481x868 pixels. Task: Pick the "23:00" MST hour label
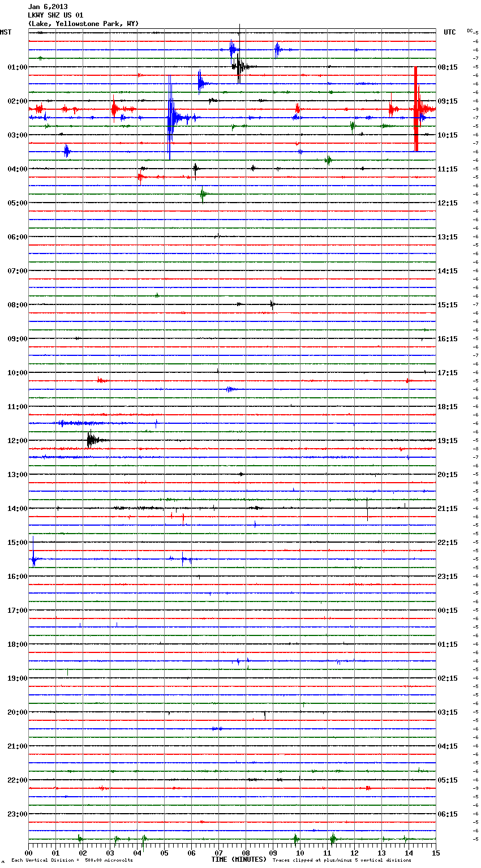click(18, 814)
